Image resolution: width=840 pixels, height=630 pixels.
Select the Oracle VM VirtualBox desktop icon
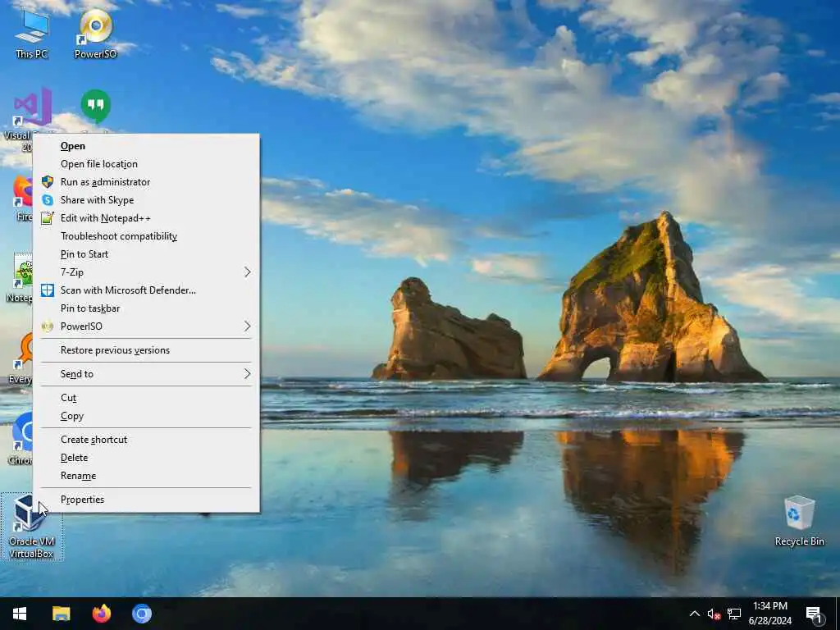32,527
